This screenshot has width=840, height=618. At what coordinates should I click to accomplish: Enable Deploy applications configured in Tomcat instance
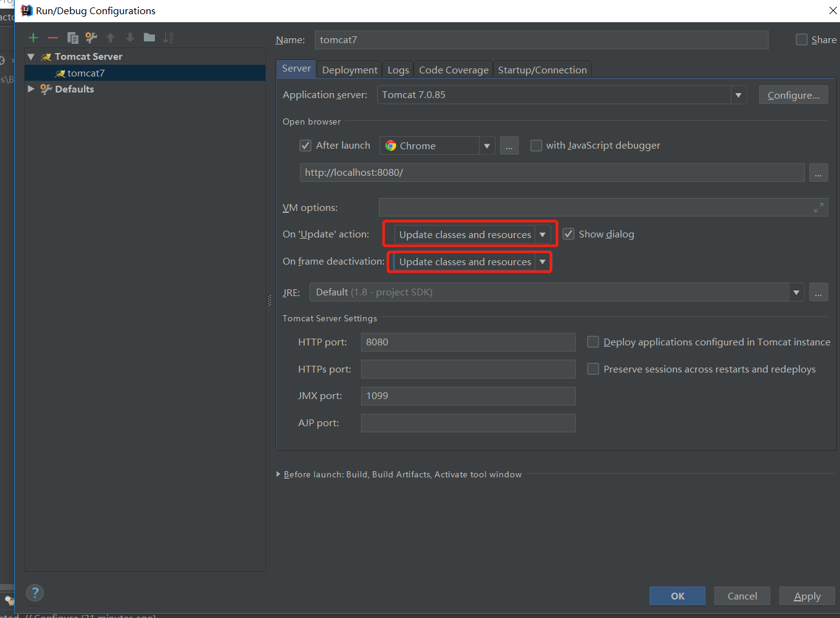pyautogui.click(x=593, y=342)
